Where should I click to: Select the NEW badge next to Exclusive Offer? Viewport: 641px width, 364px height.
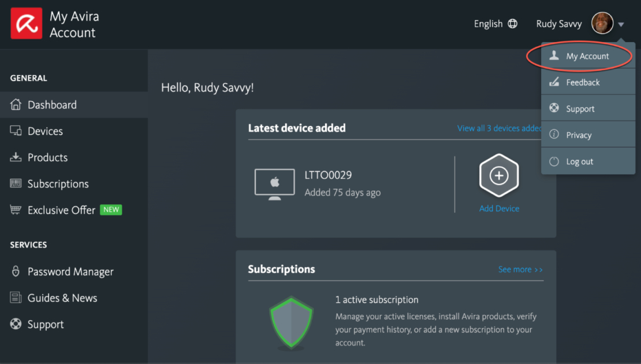tap(110, 209)
